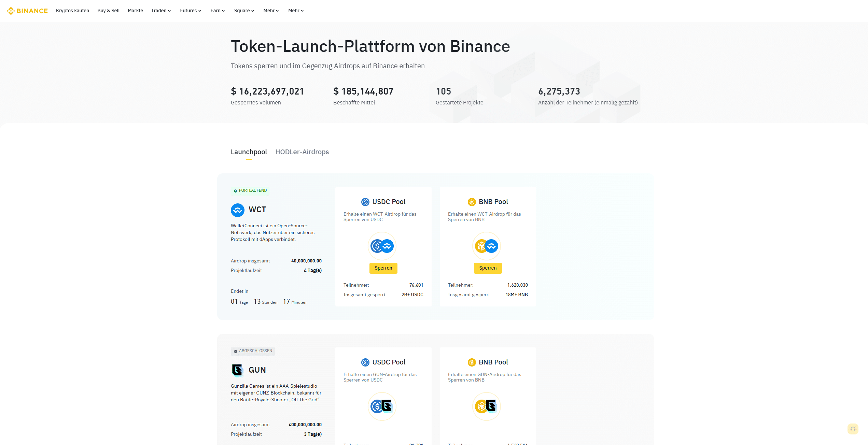Open the Futures dropdown menu
The height and width of the screenshot is (445, 868).
pyautogui.click(x=190, y=11)
